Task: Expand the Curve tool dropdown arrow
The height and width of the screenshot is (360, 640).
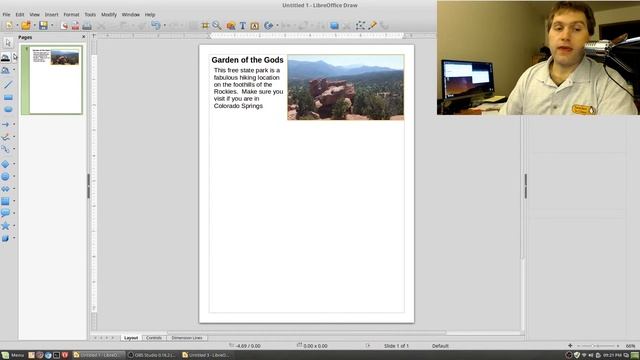Action: coord(14,137)
